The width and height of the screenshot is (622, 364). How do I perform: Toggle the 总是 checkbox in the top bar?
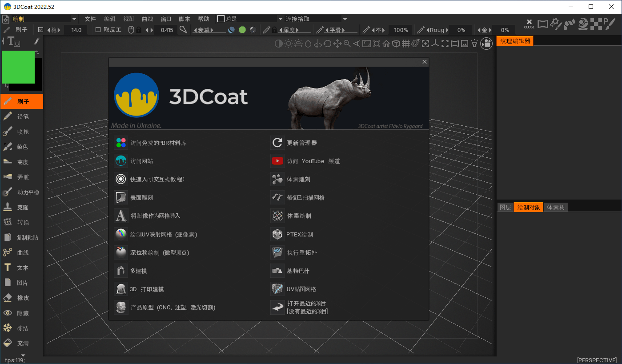[x=221, y=19]
